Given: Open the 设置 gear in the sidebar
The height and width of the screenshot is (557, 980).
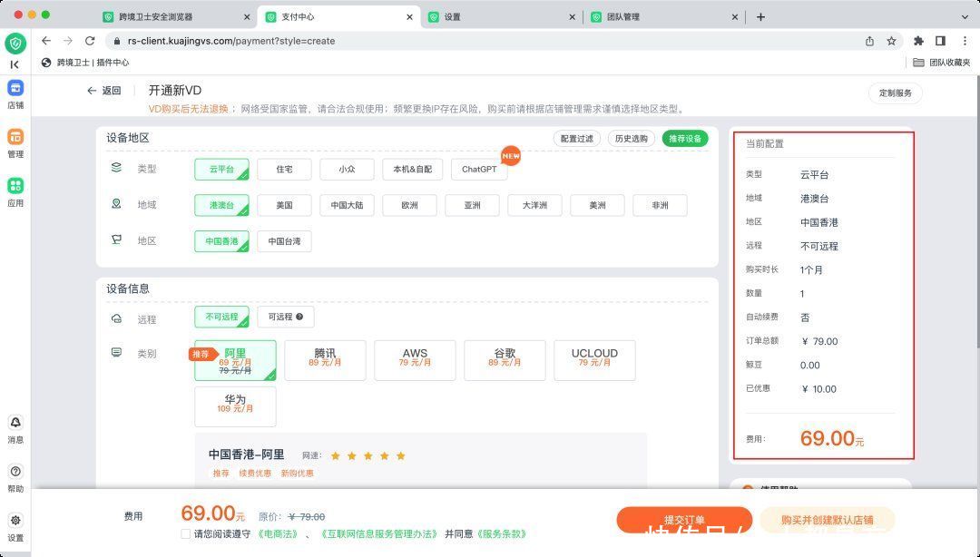Looking at the screenshot, I should tap(15, 527).
